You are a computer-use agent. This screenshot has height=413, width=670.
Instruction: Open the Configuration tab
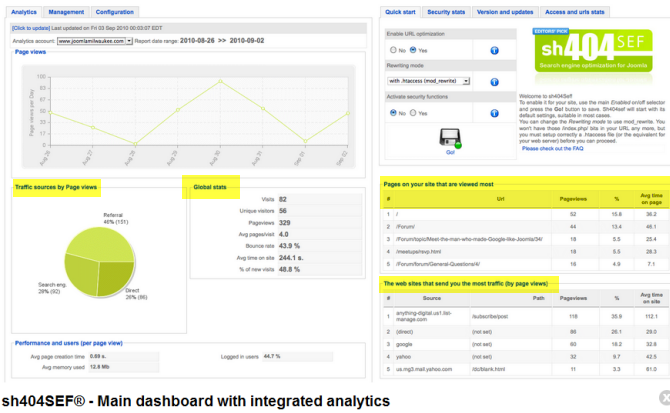click(115, 12)
